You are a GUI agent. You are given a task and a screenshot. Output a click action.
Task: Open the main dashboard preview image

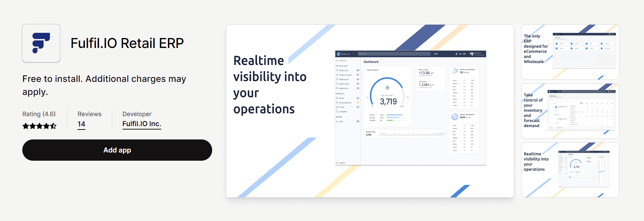click(370, 111)
